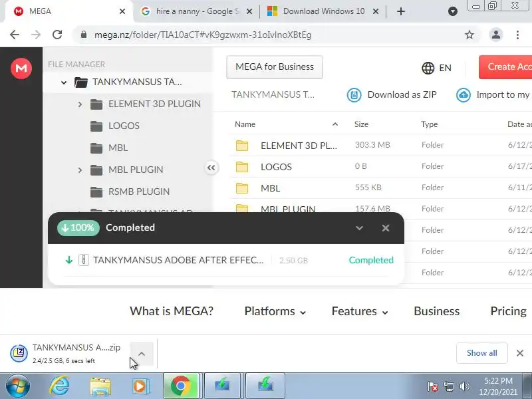Click the volume speaker tray icon
This screenshot has height=399, width=532.
pyautogui.click(x=464, y=386)
